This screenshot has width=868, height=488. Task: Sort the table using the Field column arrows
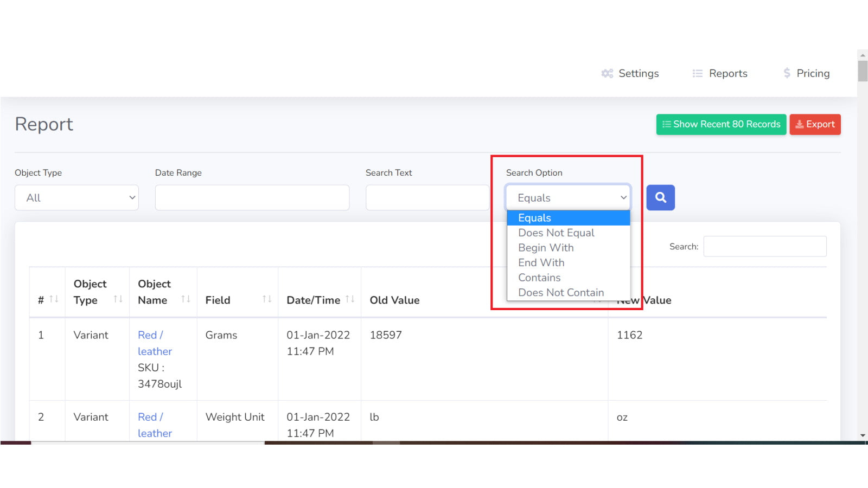[x=266, y=298]
